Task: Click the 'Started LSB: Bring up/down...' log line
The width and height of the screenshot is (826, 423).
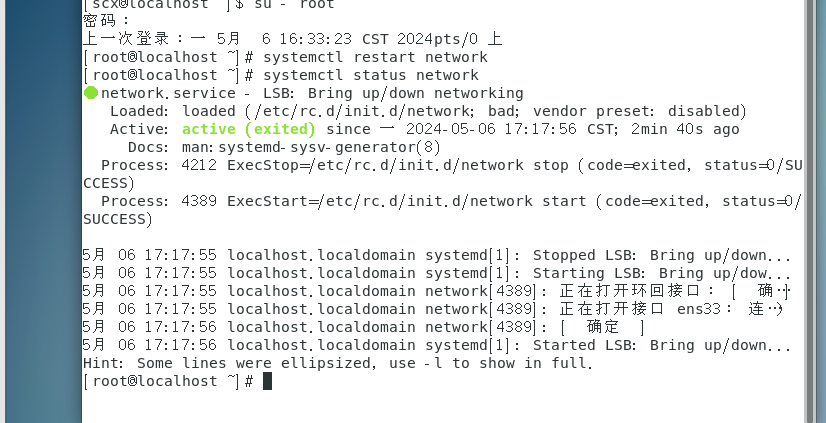Action: click(x=660, y=345)
